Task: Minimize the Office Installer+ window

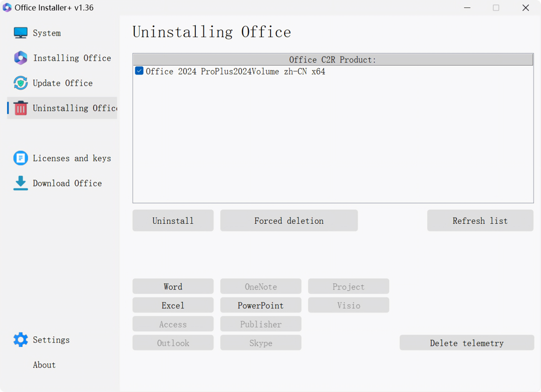Action: coord(467,8)
